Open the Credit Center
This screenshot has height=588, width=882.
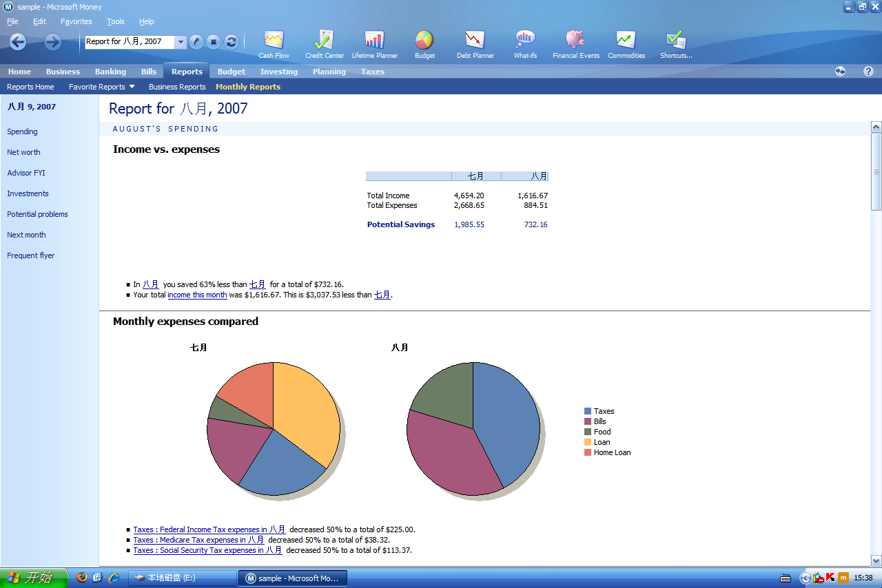(324, 43)
